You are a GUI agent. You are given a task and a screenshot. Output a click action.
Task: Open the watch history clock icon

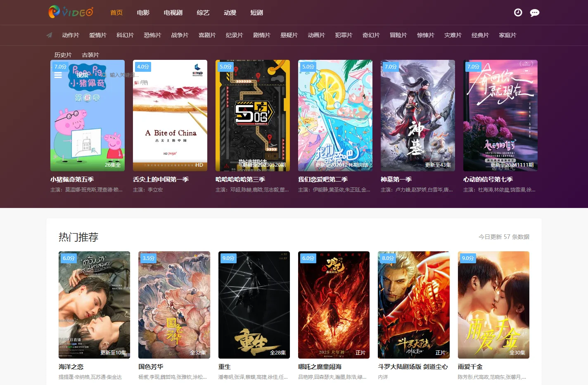click(518, 13)
